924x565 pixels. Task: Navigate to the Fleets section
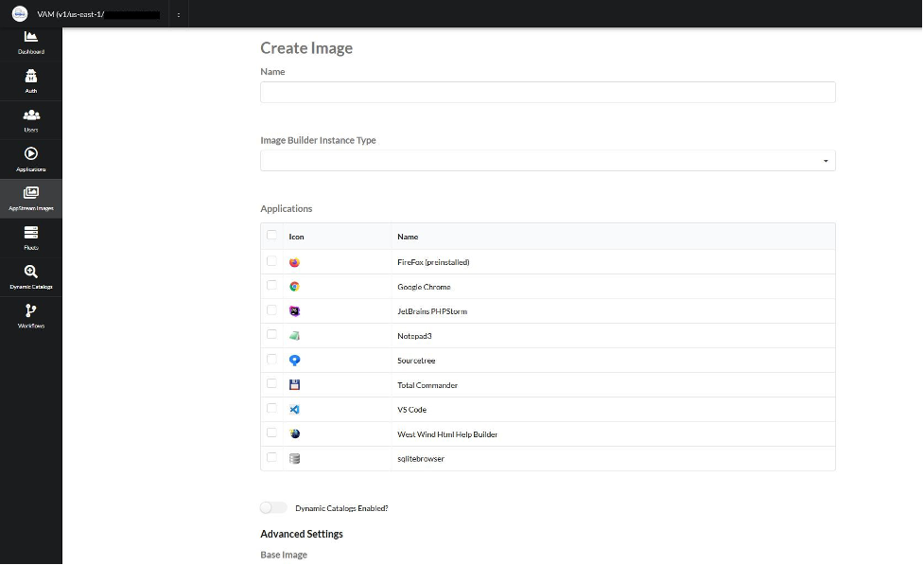31,236
